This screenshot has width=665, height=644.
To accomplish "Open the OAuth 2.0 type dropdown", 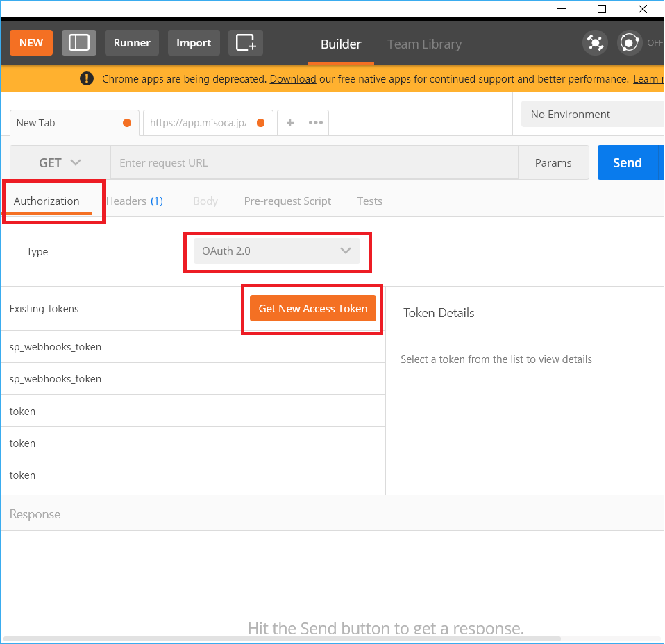I will pos(277,251).
